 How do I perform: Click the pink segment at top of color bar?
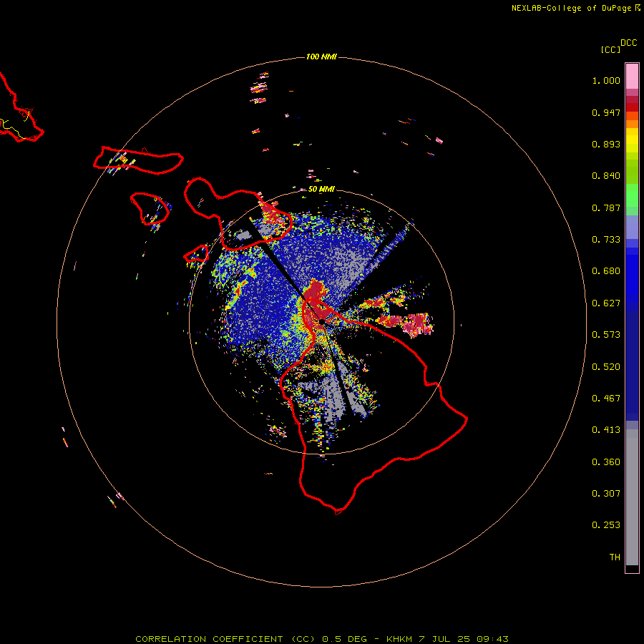pyautogui.click(x=632, y=77)
